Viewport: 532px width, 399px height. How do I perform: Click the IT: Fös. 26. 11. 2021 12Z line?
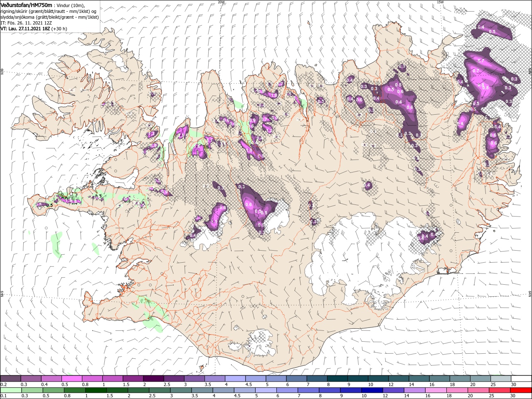(x=26, y=23)
